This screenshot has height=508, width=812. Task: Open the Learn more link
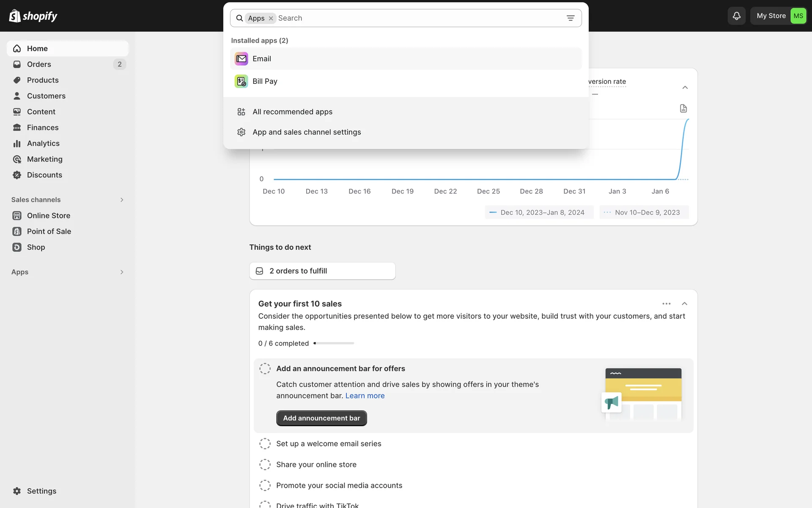(x=365, y=396)
